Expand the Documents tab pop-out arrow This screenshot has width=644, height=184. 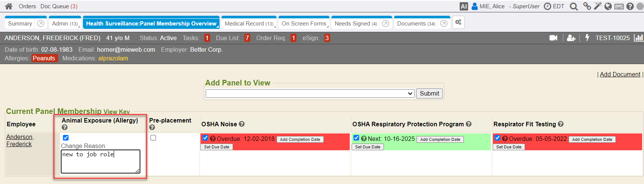point(444,24)
